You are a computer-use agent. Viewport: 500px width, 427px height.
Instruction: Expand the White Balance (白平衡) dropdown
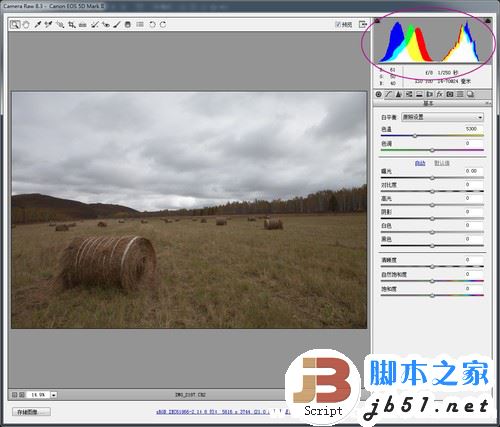(443, 117)
